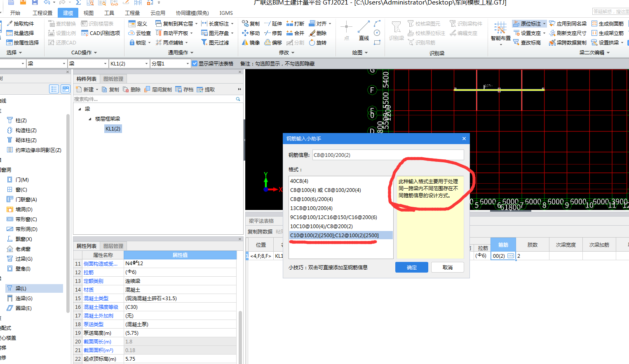Open the 云检查 cloud check tool
629x364 pixels.
[x=140, y=33]
